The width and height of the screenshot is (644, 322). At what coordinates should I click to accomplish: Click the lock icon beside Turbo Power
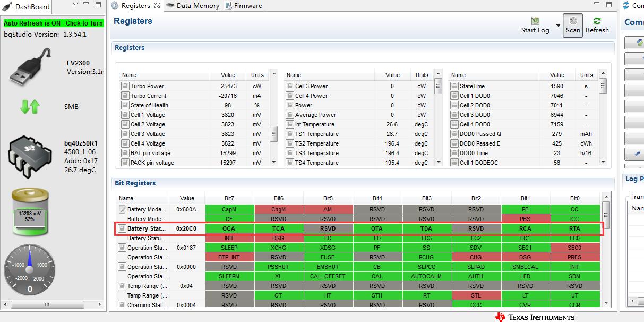[x=126, y=86]
